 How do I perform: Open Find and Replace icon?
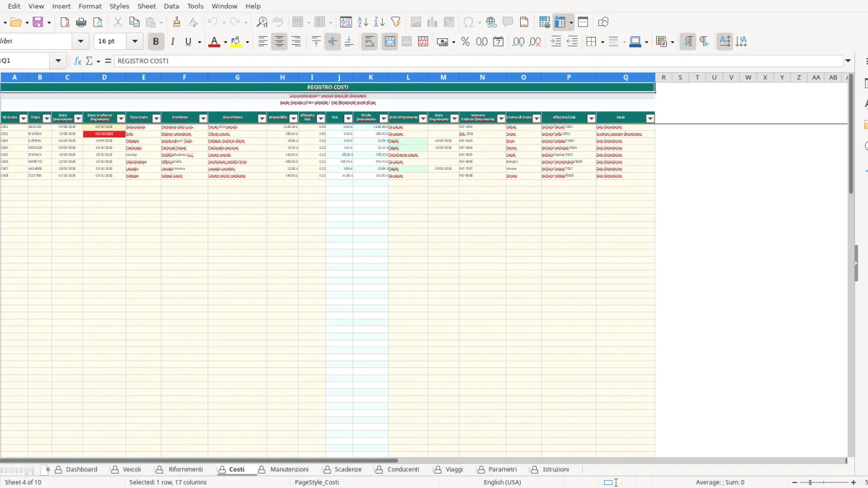tap(262, 22)
